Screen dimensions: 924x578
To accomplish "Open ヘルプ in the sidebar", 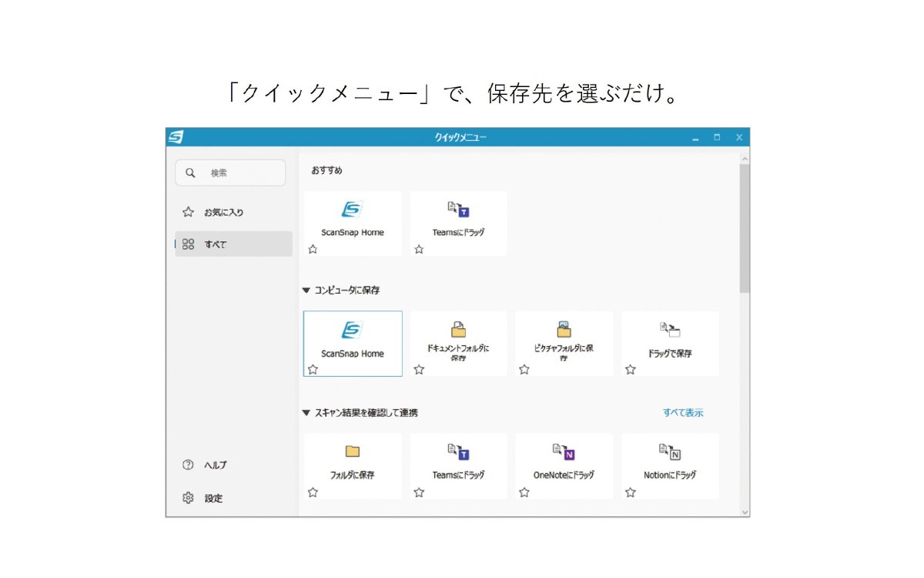I will point(215,465).
